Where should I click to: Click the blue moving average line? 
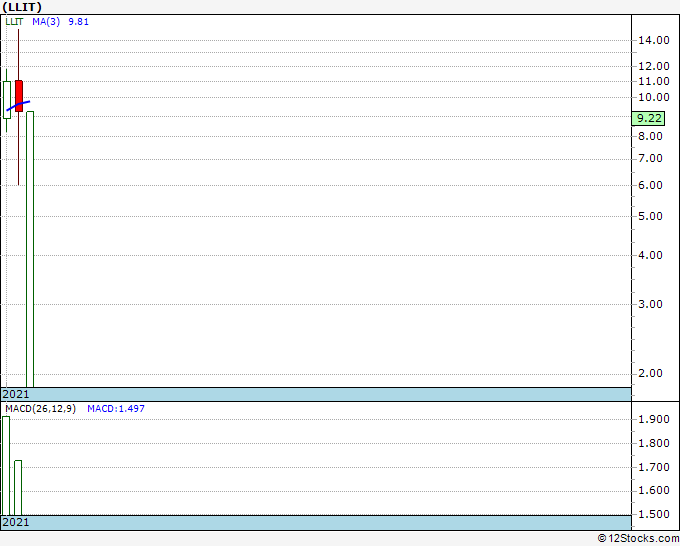[x=18, y=106]
